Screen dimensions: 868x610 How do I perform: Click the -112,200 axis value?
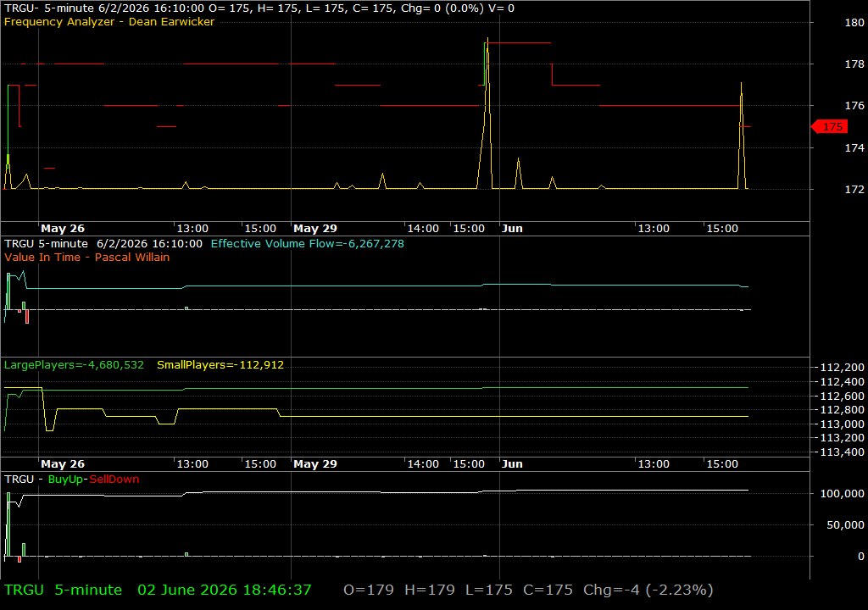point(839,368)
